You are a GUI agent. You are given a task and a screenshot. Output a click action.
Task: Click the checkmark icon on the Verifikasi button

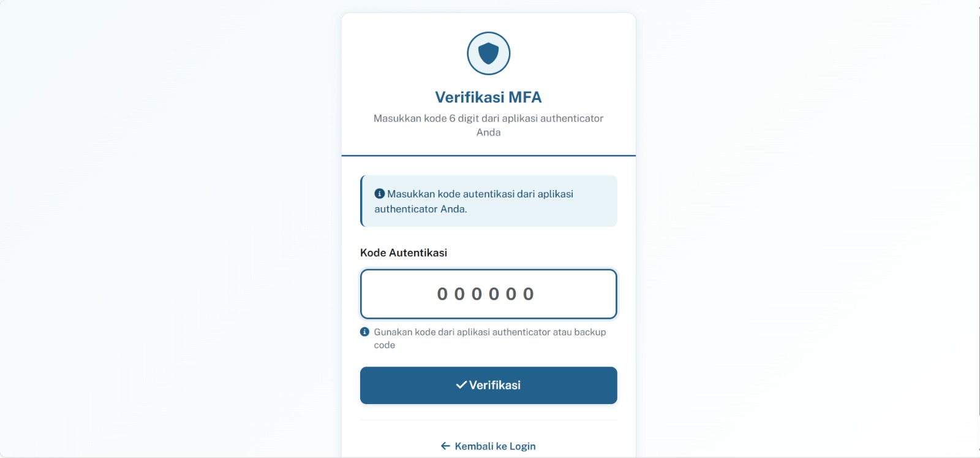tap(461, 385)
